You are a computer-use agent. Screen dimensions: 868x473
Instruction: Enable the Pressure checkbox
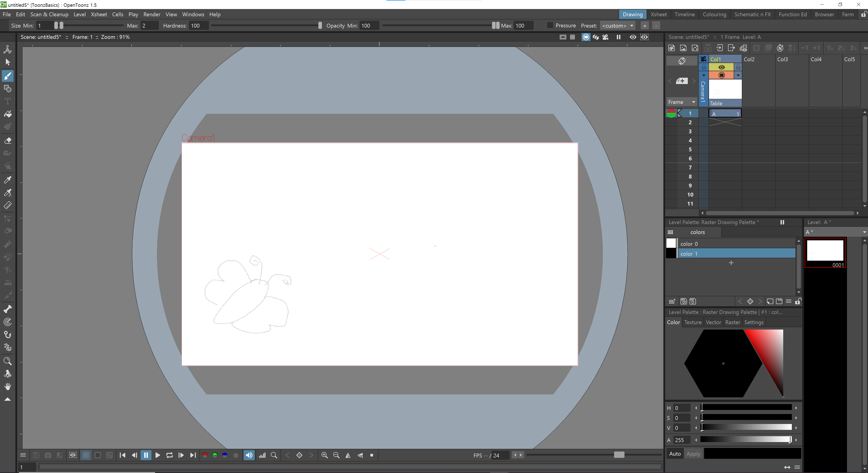pyautogui.click(x=550, y=26)
